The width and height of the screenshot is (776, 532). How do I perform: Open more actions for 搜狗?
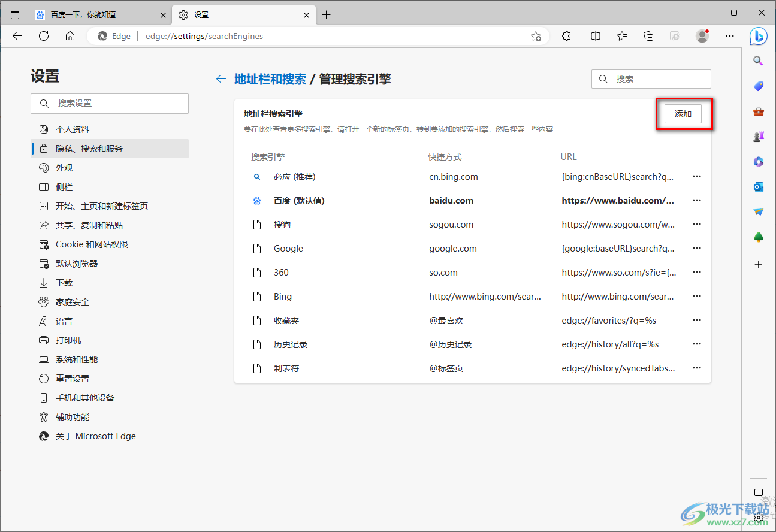tap(696, 225)
